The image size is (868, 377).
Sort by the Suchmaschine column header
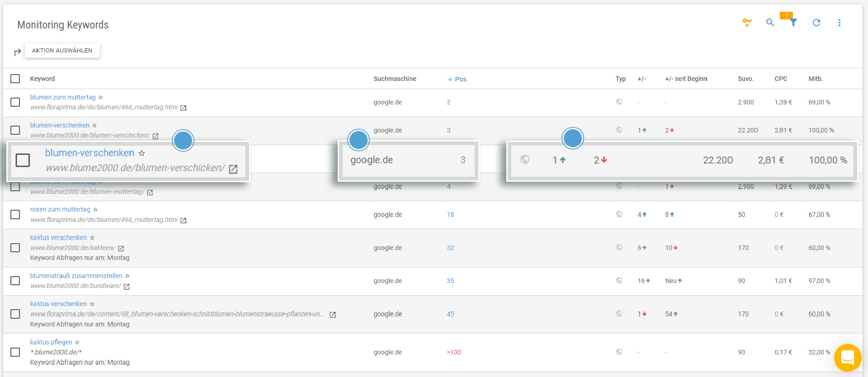[395, 79]
